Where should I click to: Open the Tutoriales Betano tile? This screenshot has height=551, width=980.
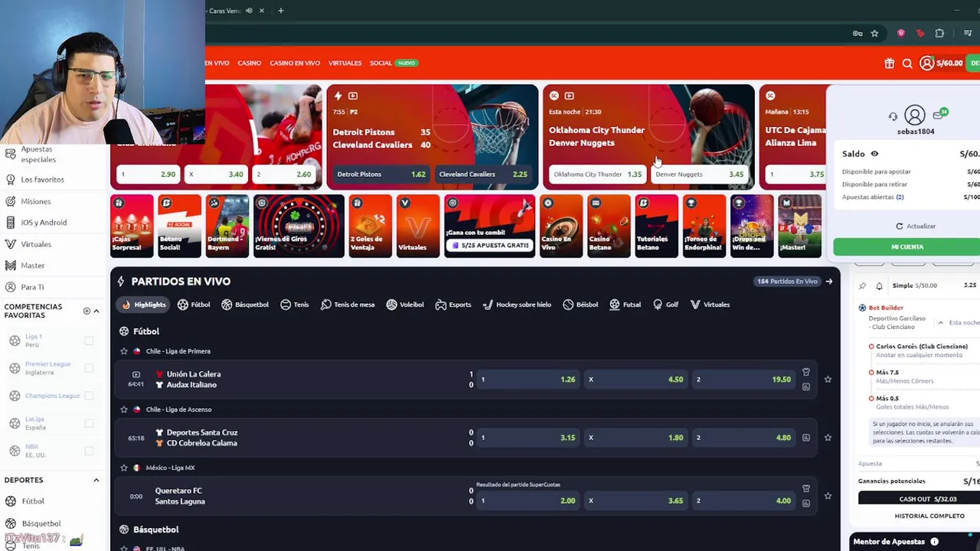click(656, 226)
